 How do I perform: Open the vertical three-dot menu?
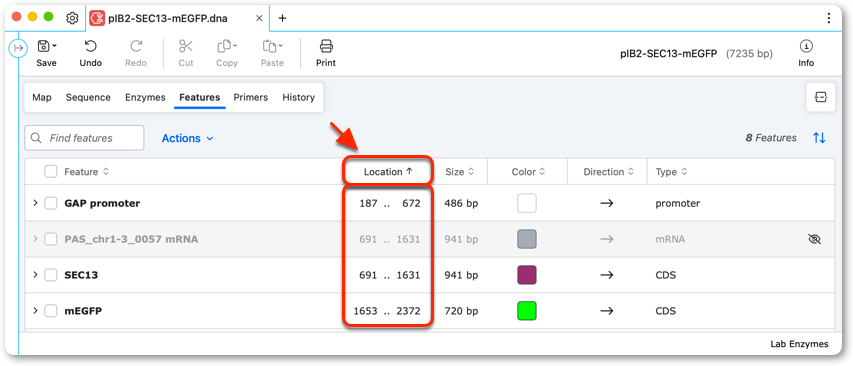829,18
